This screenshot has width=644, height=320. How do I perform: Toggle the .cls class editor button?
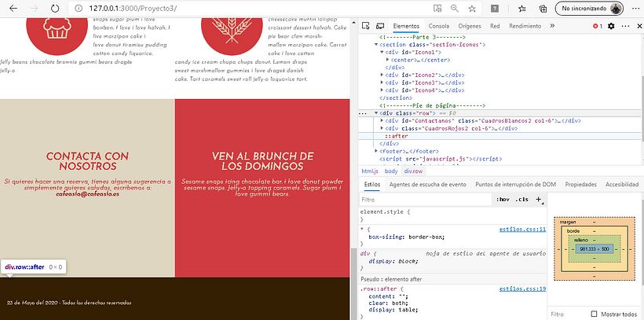coord(521,200)
